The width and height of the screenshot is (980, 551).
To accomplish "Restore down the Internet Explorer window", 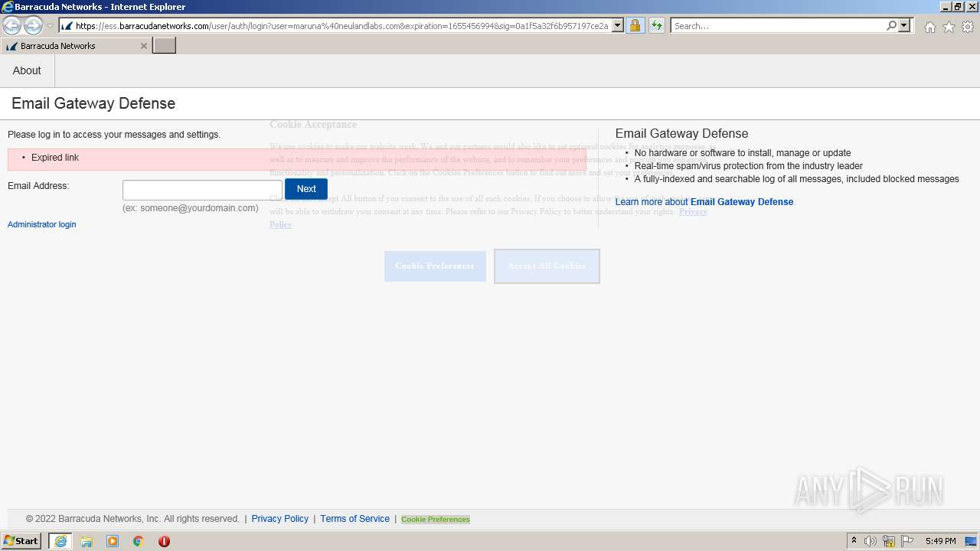I will [958, 7].
